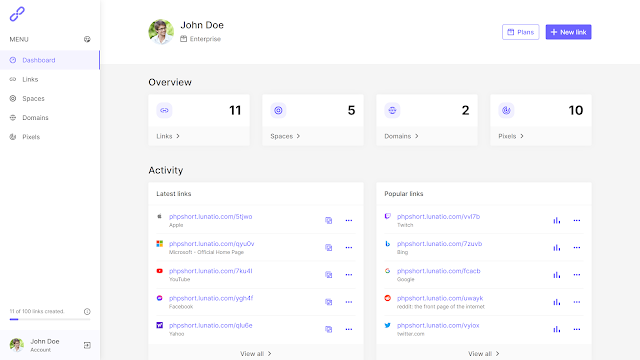640x360 pixels.
Task: Click the Links overview card icon
Action: [164, 110]
